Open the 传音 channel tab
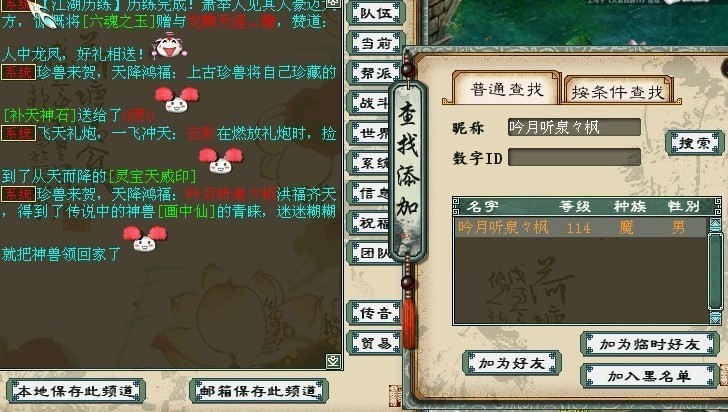This screenshot has height=412, width=728. pyautogui.click(x=375, y=313)
